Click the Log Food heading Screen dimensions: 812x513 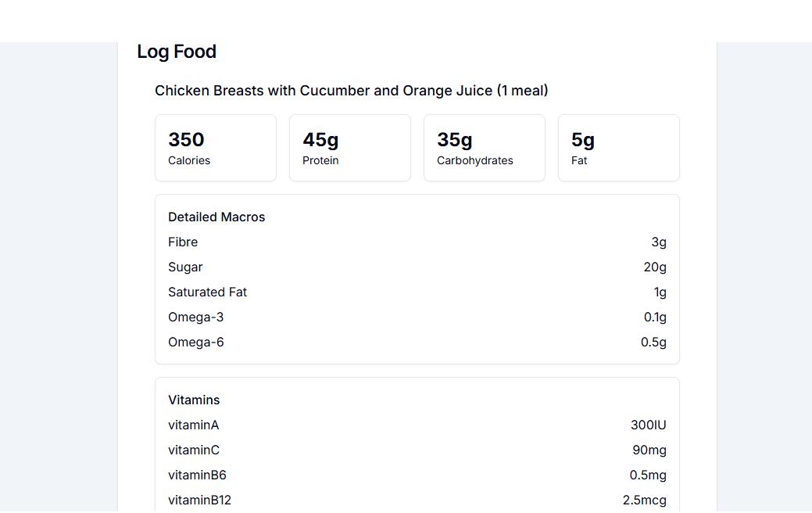tap(177, 52)
